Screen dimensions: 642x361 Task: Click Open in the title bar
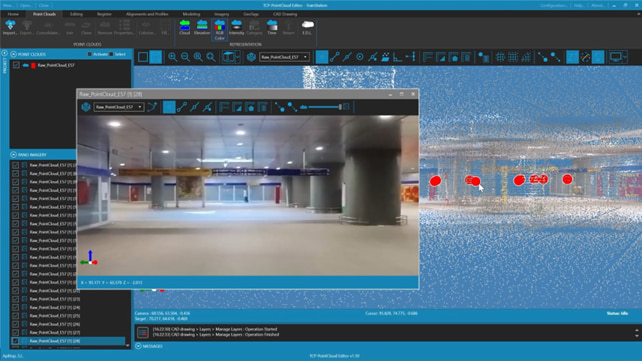pos(26,5)
